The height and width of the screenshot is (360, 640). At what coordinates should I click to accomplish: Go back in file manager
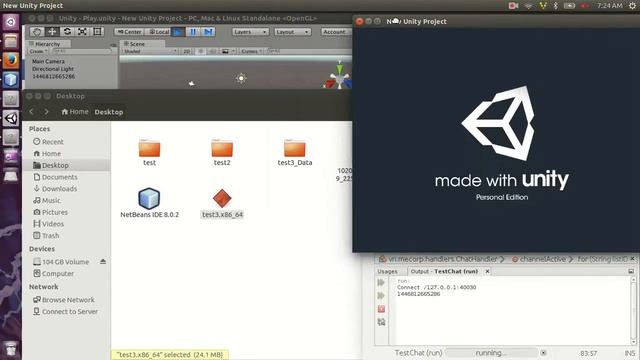tap(31, 111)
